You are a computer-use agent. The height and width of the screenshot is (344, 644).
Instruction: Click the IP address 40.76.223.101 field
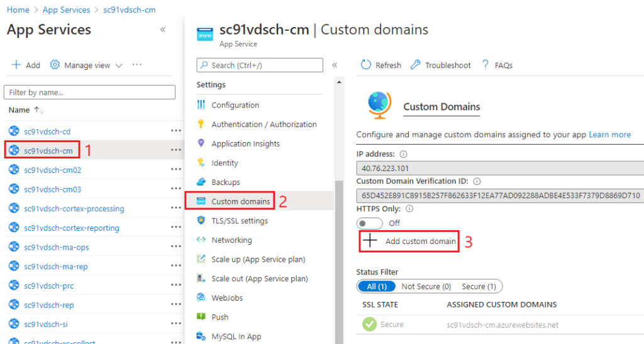500,169
